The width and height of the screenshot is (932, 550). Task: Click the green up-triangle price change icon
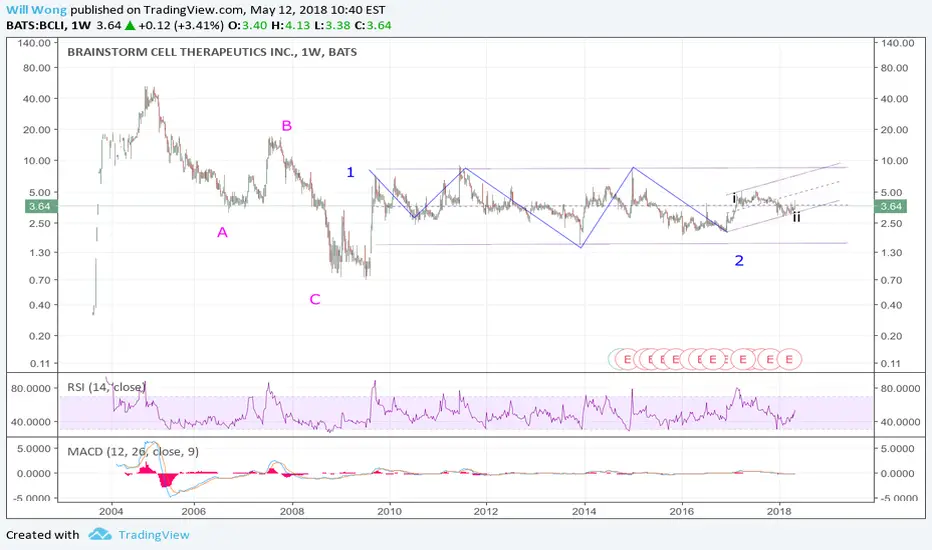[x=130, y=26]
